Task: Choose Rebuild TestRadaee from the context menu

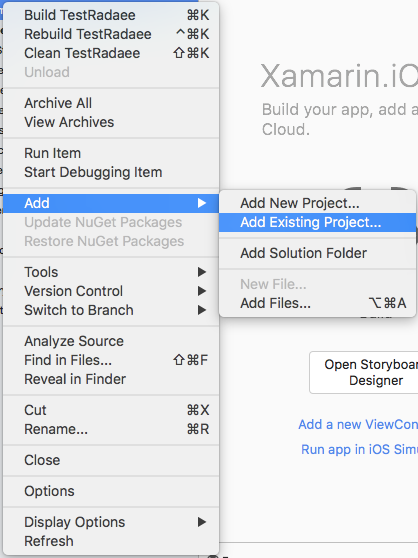Action: click(x=111, y=34)
